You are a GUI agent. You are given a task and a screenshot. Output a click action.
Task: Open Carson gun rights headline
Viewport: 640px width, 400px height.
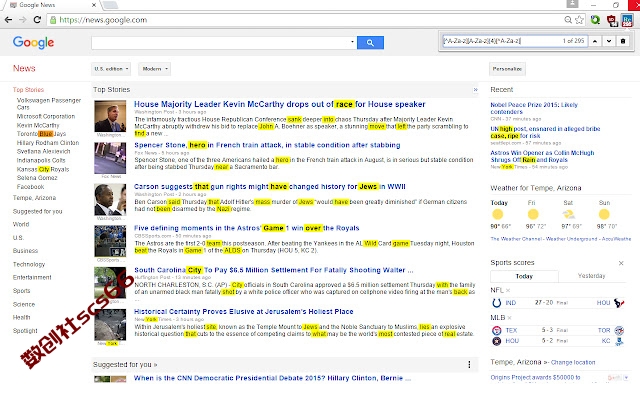pos(270,187)
